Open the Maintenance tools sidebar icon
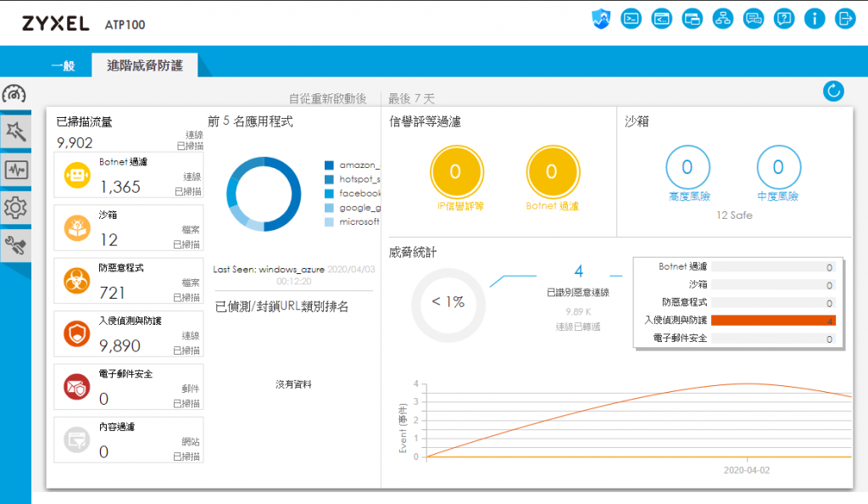Viewport: 868px width, 504px height. click(x=15, y=245)
